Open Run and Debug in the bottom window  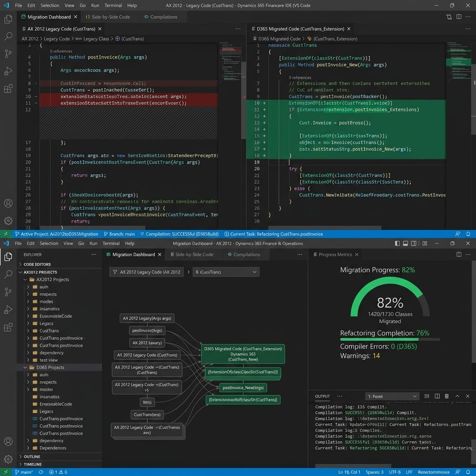click(x=8, y=309)
